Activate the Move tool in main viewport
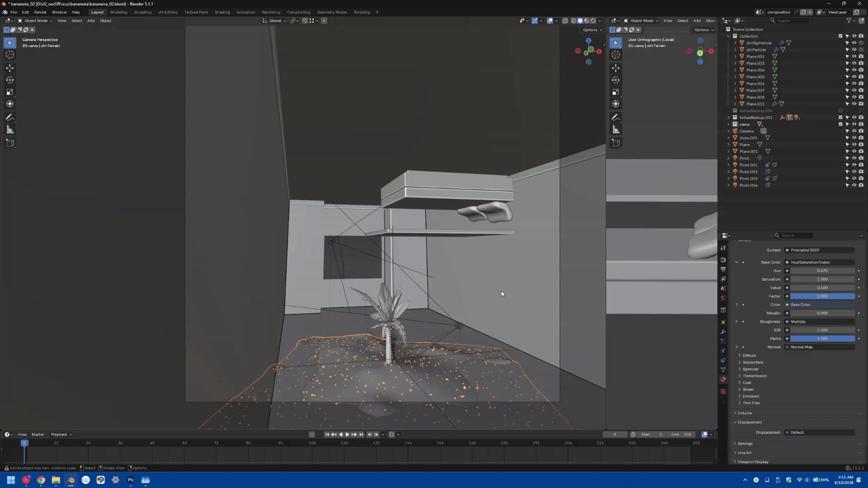Viewport: 868px width, 488px height. tap(10, 68)
